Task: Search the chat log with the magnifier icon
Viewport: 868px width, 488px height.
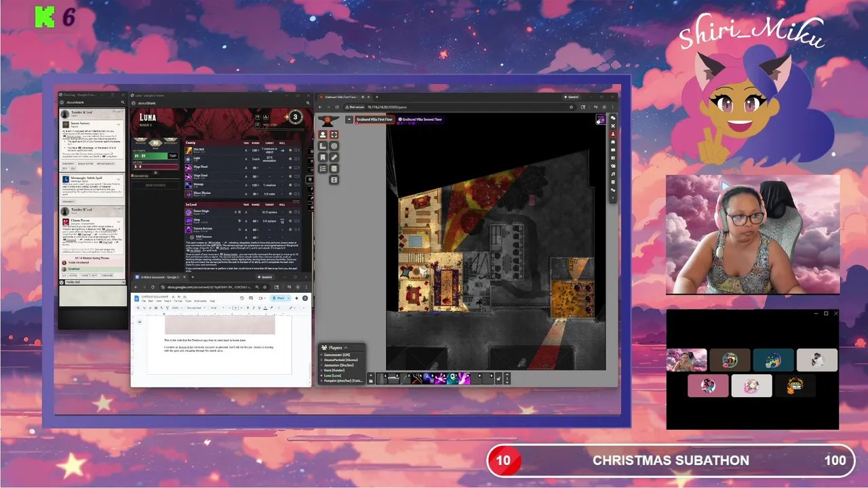Action: 123,102
